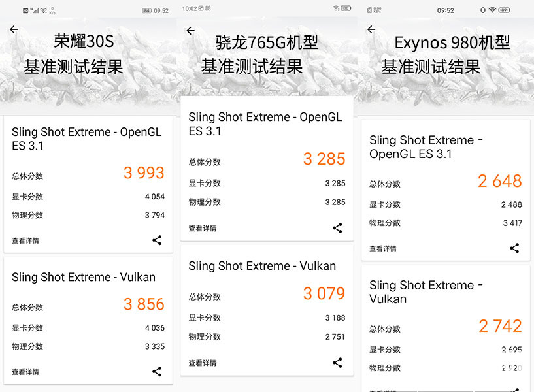Click the OpenGL ES 3.1 card title for Exynos 980
Screen dimensions: 534x392
[426, 147]
